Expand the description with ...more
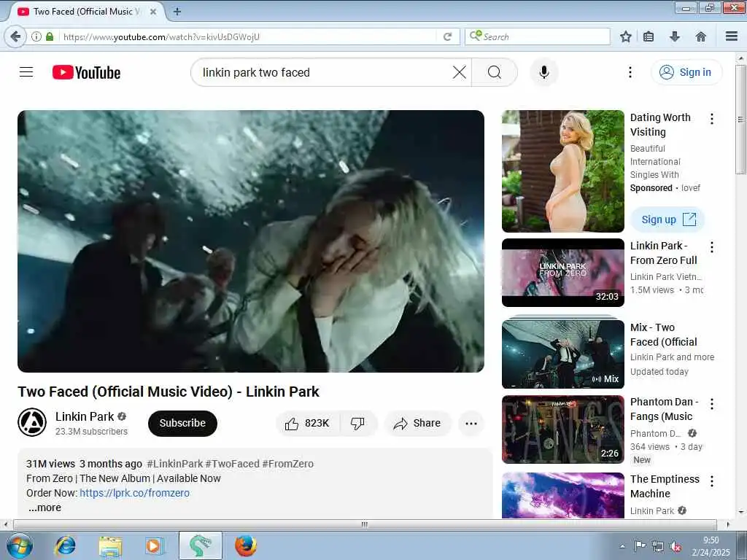This screenshot has width=747, height=560. (x=44, y=507)
